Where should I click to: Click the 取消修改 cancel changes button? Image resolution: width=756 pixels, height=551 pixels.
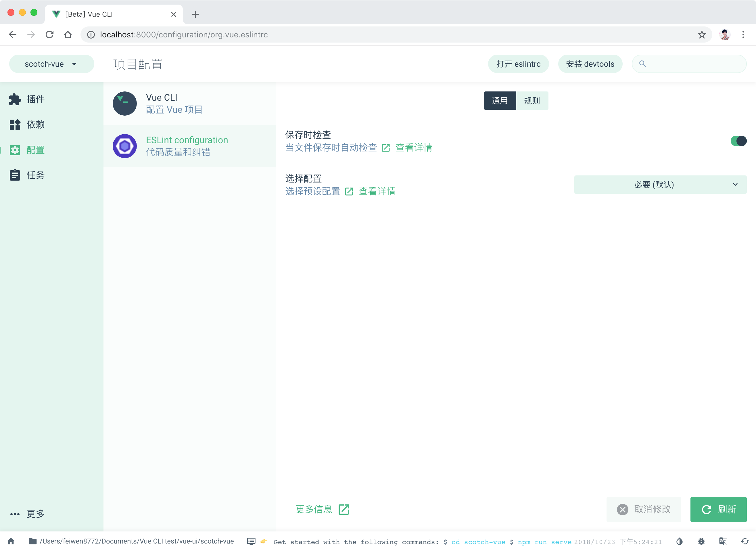coord(643,509)
